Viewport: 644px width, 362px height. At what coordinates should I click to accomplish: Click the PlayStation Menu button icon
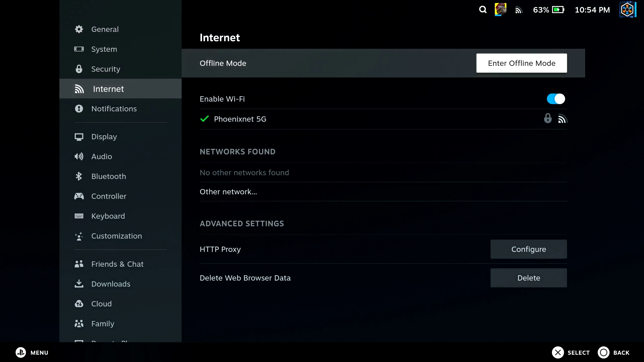tap(21, 352)
